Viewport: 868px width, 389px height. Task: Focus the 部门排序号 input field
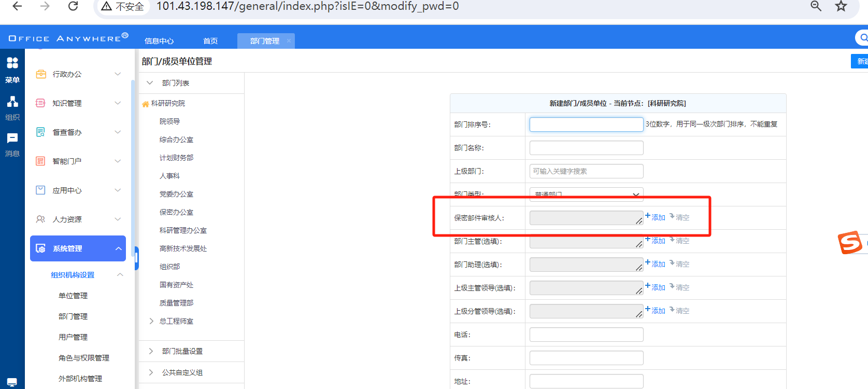pyautogui.click(x=586, y=124)
